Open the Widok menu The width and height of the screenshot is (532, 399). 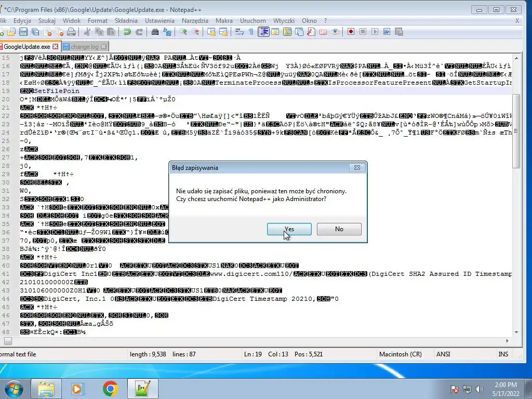[x=72, y=21]
